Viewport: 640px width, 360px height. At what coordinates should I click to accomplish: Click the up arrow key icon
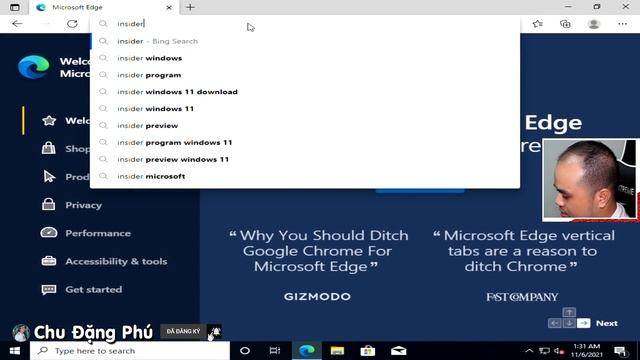pyautogui.click(x=569, y=312)
